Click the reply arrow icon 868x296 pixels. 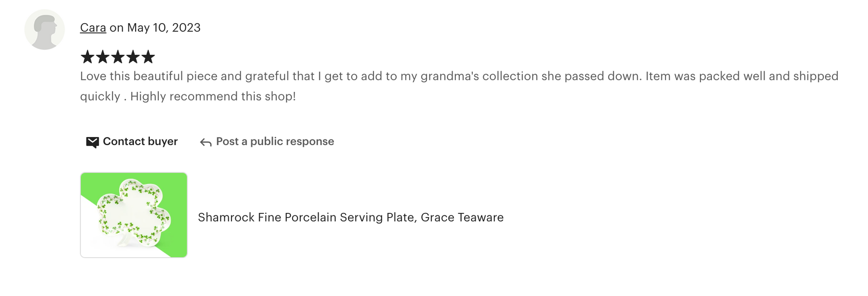tap(206, 142)
